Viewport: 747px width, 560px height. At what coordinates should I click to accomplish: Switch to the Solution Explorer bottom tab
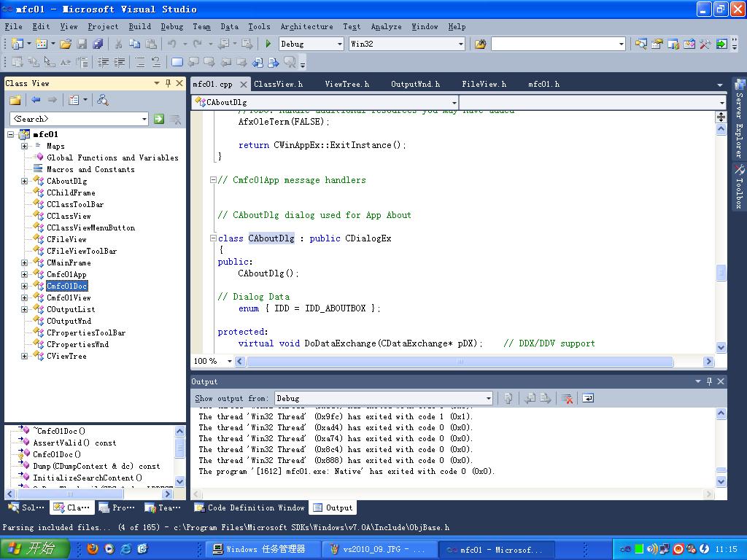[26, 508]
